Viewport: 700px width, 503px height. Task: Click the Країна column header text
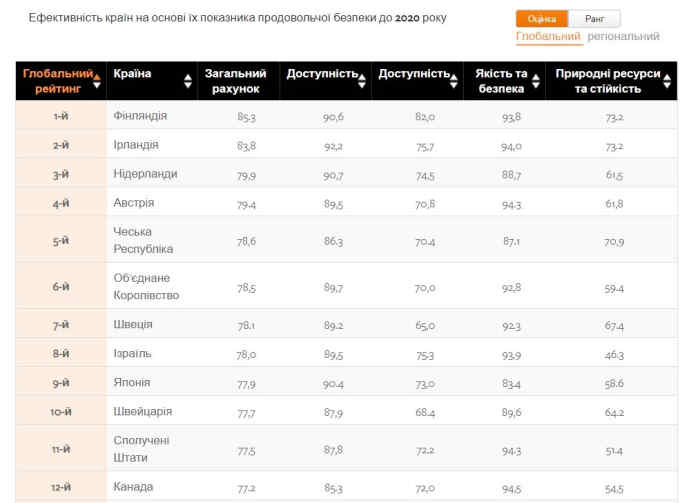[133, 74]
